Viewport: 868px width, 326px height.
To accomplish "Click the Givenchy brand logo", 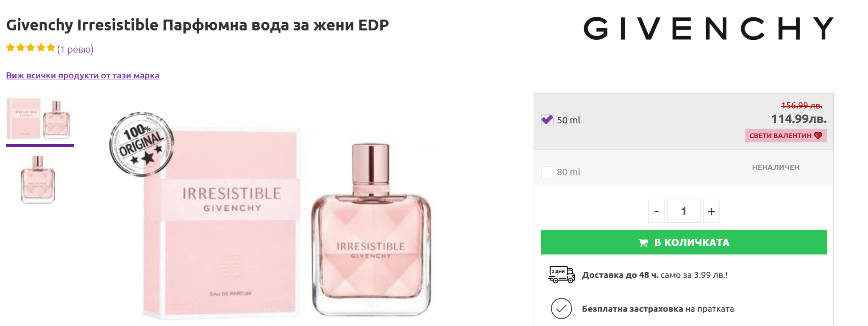I will (709, 28).
